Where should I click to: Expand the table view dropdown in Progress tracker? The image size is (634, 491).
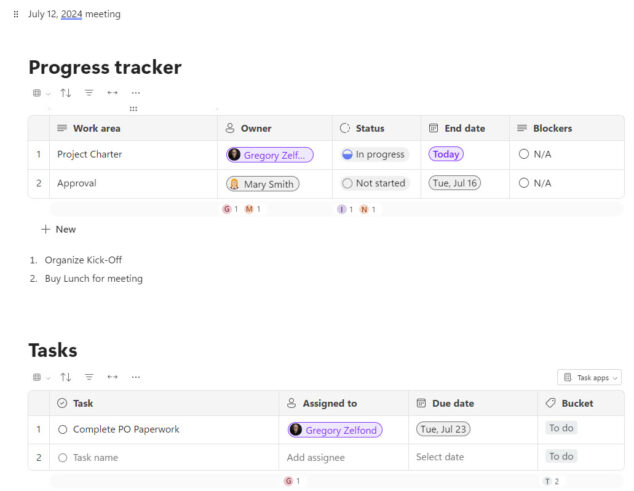pos(41,93)
